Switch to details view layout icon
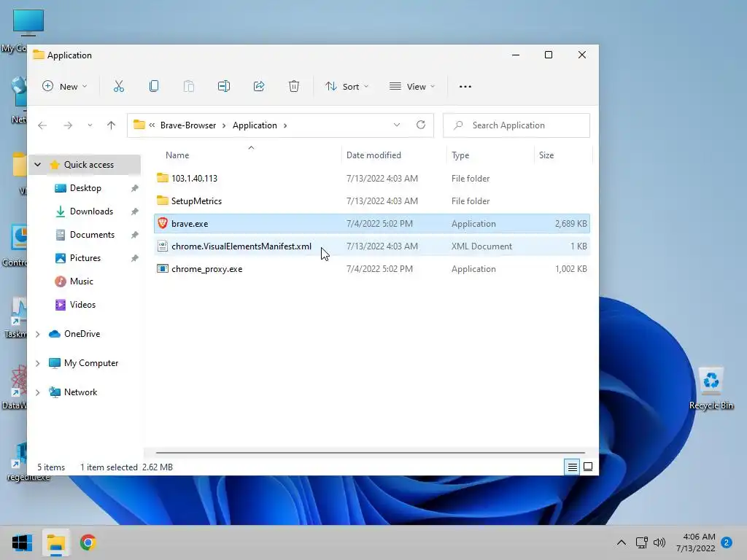The height and width of the screenshot is (560, 747). coord(572,467)
